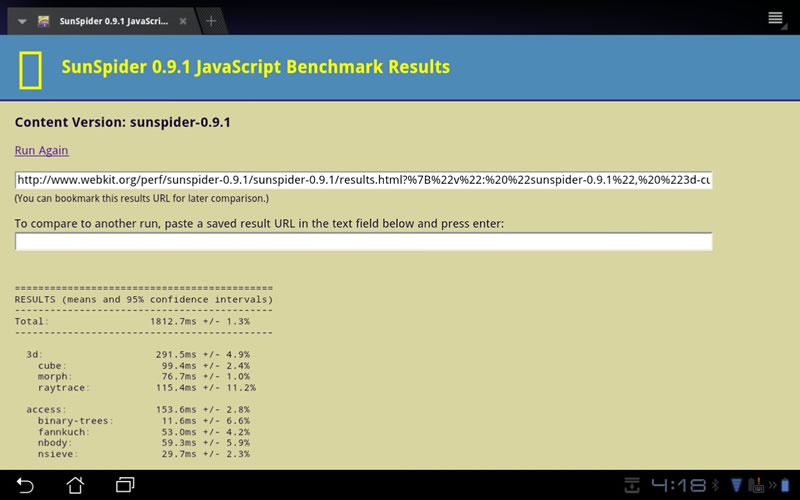Tap the Android back button
The height and width of the screenshot is (500, 800).
[24, 485]
